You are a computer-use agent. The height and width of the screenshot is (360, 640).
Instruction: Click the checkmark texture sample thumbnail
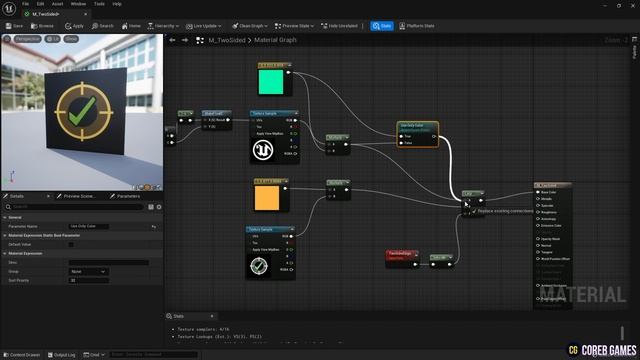pyautogui.click(x=259, y=266)
